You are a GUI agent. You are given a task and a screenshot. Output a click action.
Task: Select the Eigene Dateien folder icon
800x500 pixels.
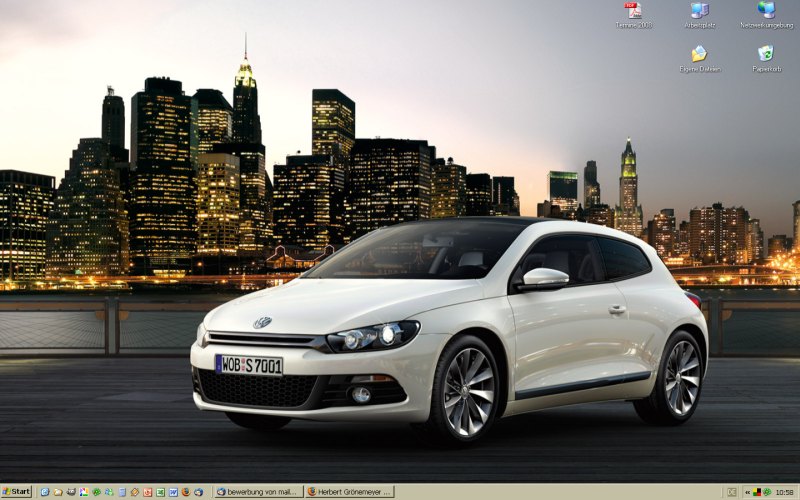click(x=699, y=56)
